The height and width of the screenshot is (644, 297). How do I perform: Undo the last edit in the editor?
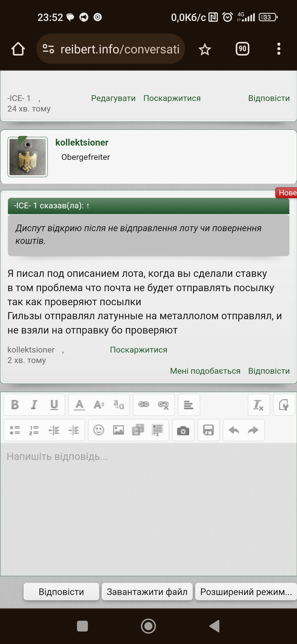(x=234, y=430)
